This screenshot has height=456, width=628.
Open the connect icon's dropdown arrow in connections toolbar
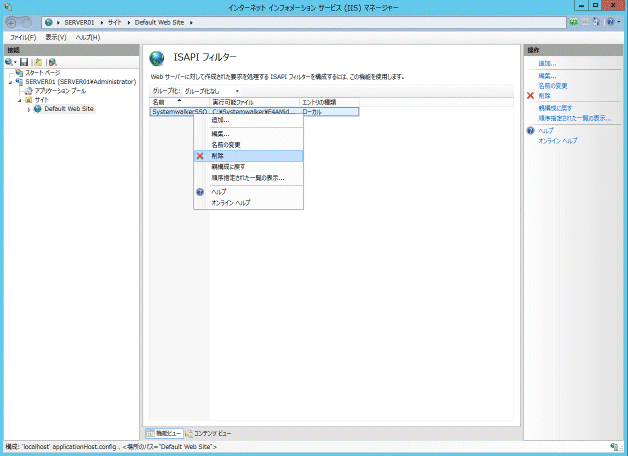15,62
